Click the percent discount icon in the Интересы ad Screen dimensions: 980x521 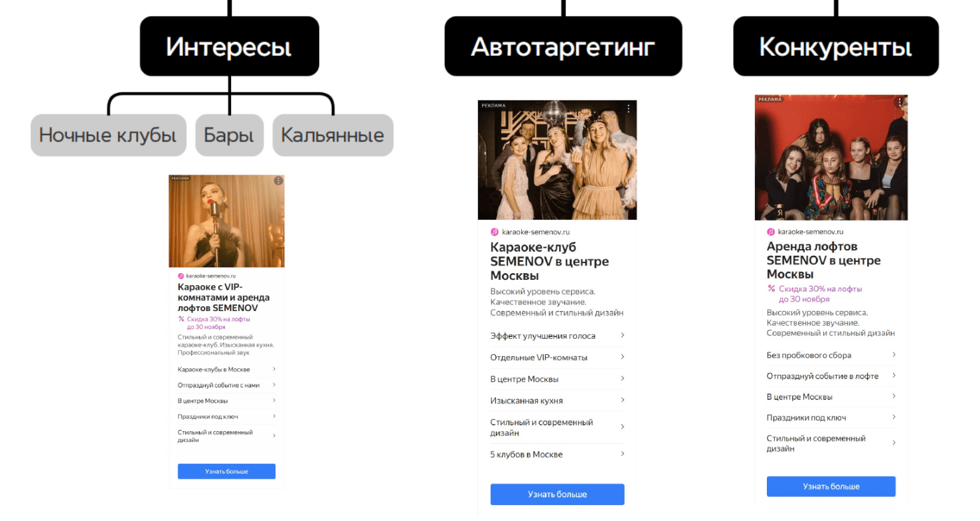click(x=181, y=319)
